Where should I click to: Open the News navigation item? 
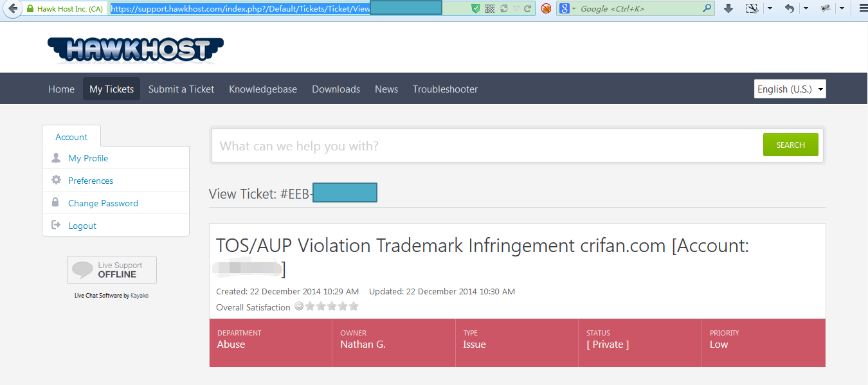(x=386, y=89)
